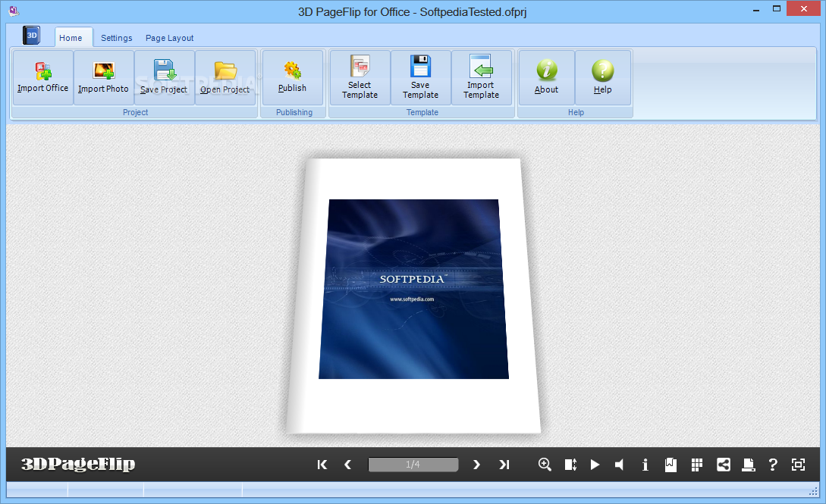Click the page tilt/flip angle icon

click(570, 465)
